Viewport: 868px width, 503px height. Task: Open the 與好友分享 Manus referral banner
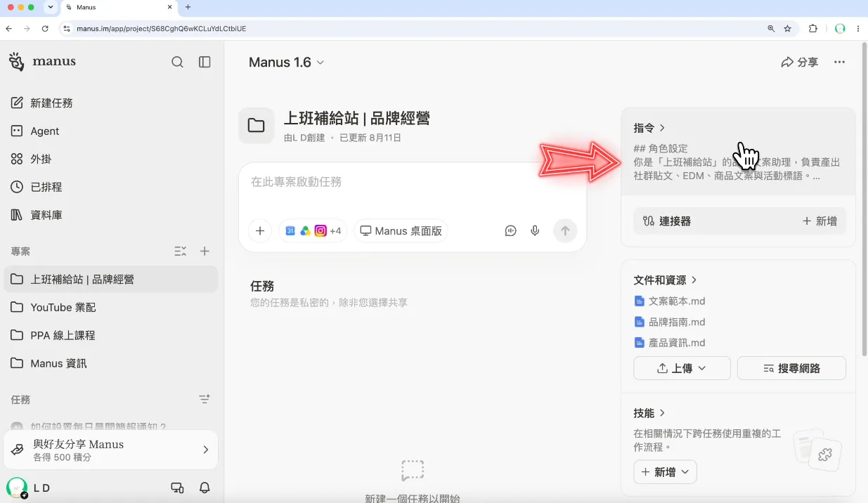point(111,450)
